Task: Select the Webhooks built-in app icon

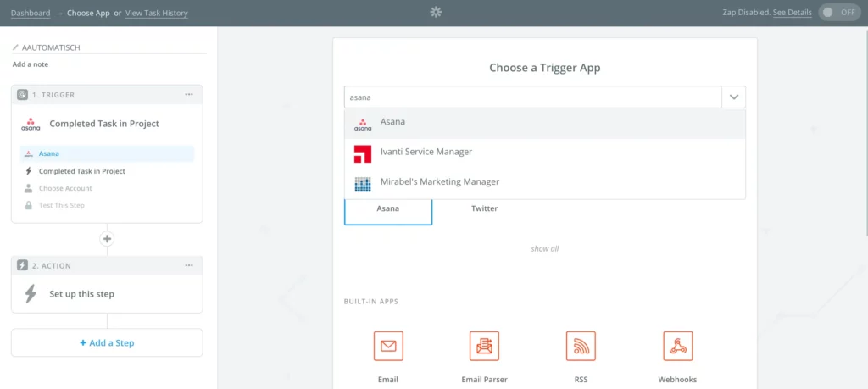Action: 677,346
